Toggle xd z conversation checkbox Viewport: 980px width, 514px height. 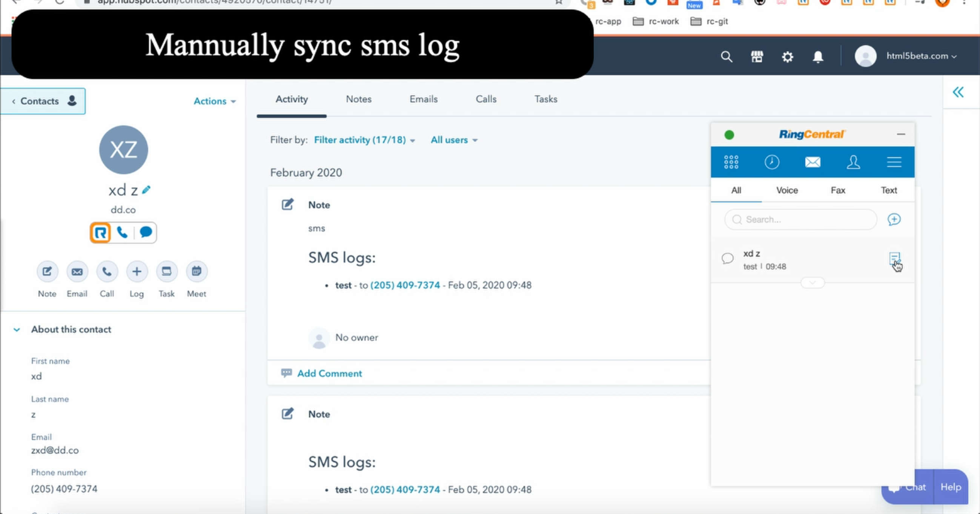click(727, 259)
